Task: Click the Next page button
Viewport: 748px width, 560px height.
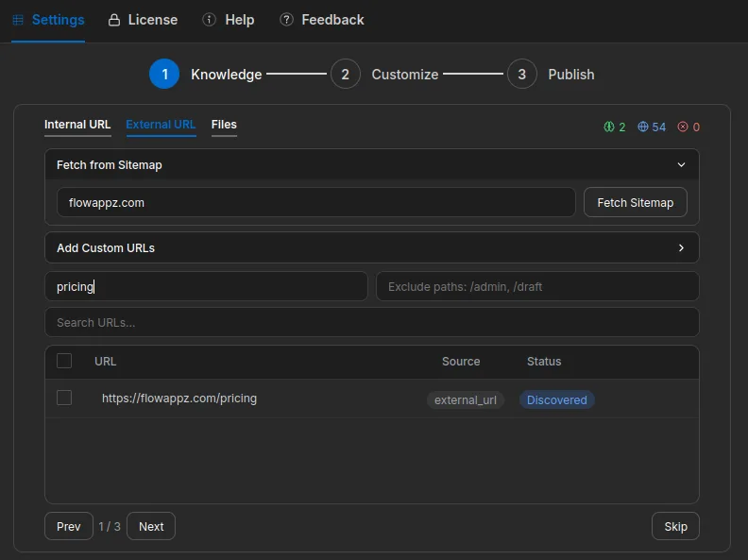Action: (x=151, y=526)
